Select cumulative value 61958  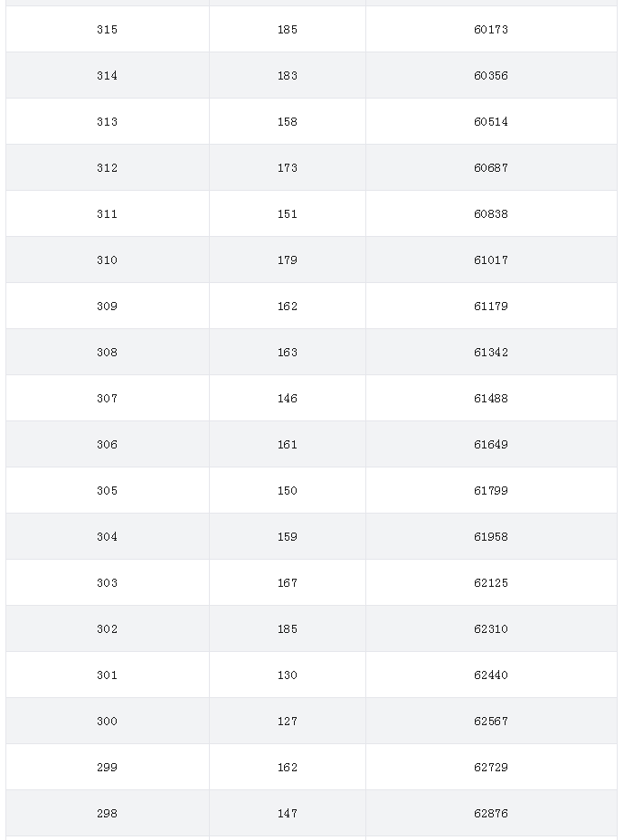pos(491,536)
